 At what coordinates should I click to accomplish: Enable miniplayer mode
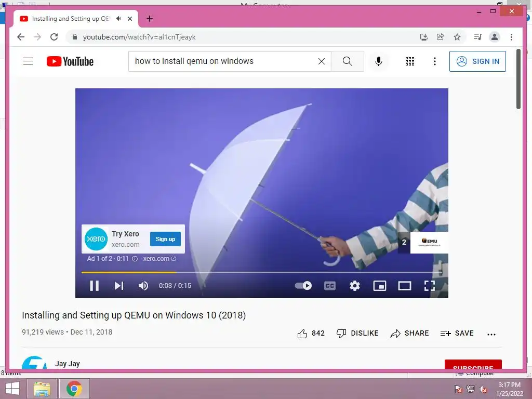pos(380,286)
